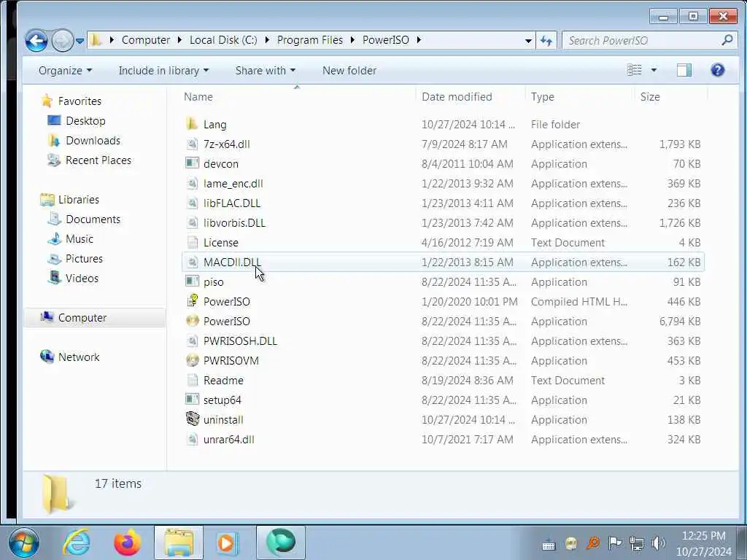Click the Change your view icon

pyautogui.click(x=634, y=70)
